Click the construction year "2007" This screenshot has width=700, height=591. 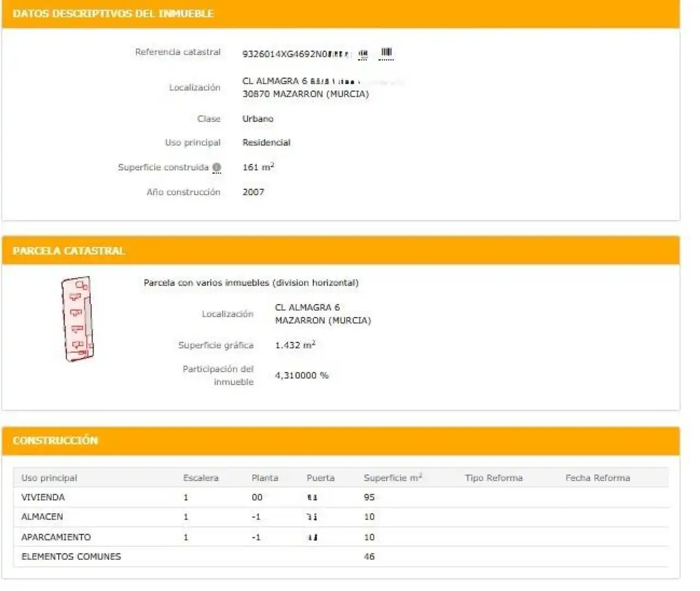coord(253,192)
